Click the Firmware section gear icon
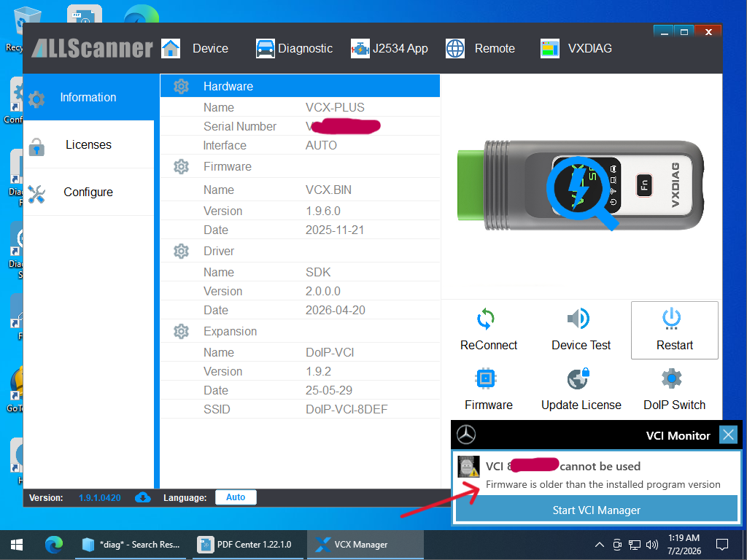This screenshot has width=747, height=560. (181, 167)
